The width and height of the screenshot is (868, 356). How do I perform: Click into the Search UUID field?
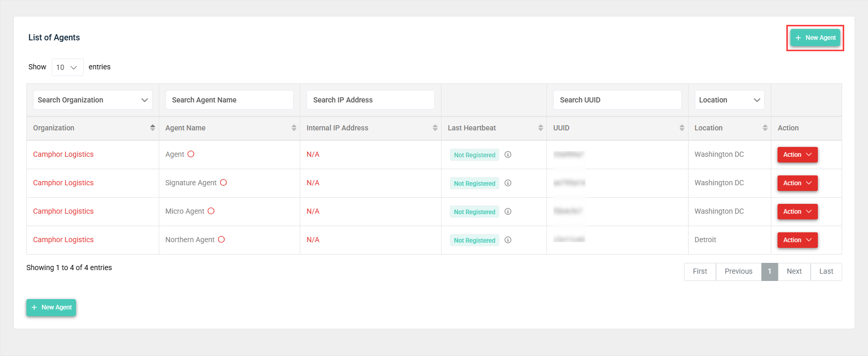(617, 100)
